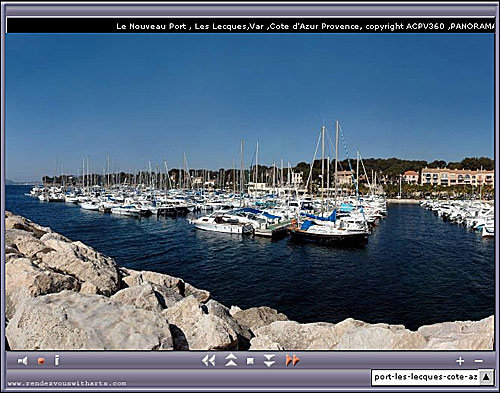Zoom out using the minus icon

point(479,361)
